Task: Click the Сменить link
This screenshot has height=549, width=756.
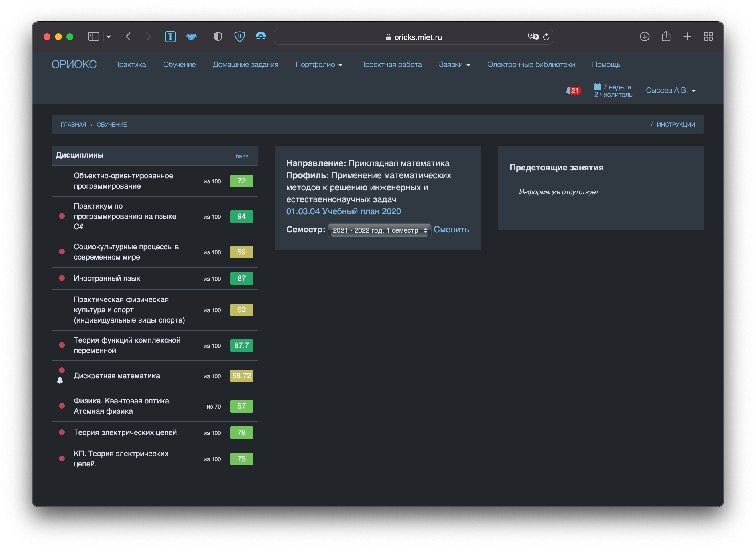Action: click(x=451, y=230)
